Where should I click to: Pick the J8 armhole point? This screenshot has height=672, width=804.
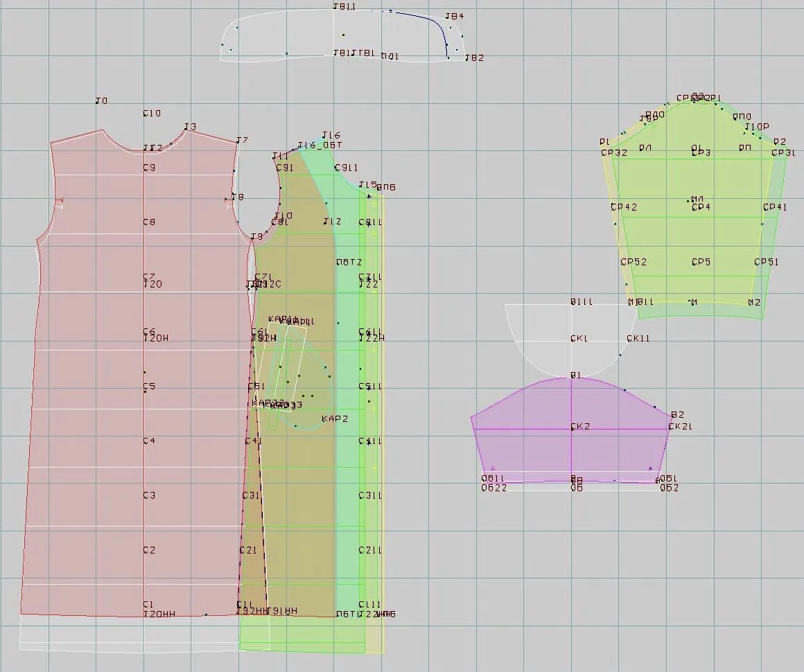[x=238, y=197]
